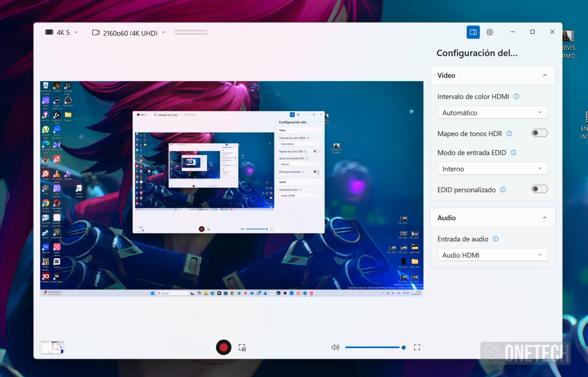Open the 4K S device dropdown in main title bar
The image size is (588, 377).
(x=61, y=32)
